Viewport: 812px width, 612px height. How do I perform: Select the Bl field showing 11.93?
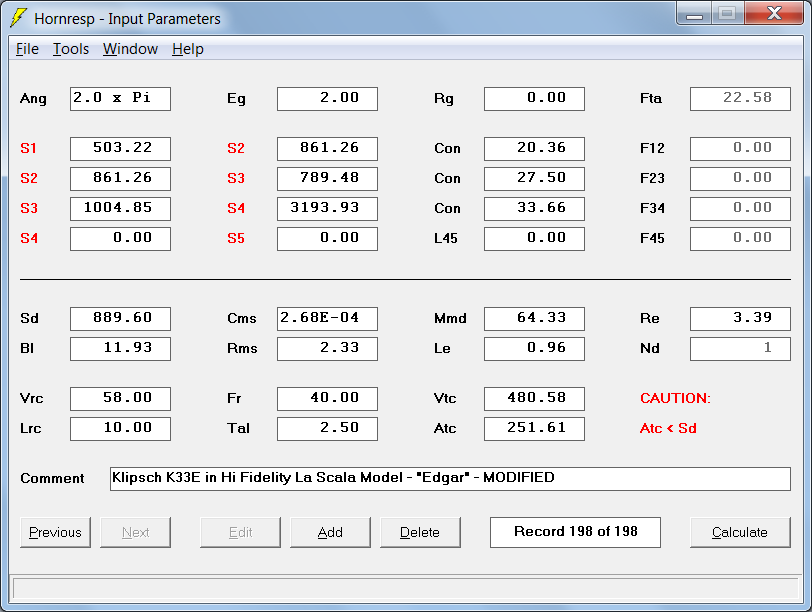point(120,348)
